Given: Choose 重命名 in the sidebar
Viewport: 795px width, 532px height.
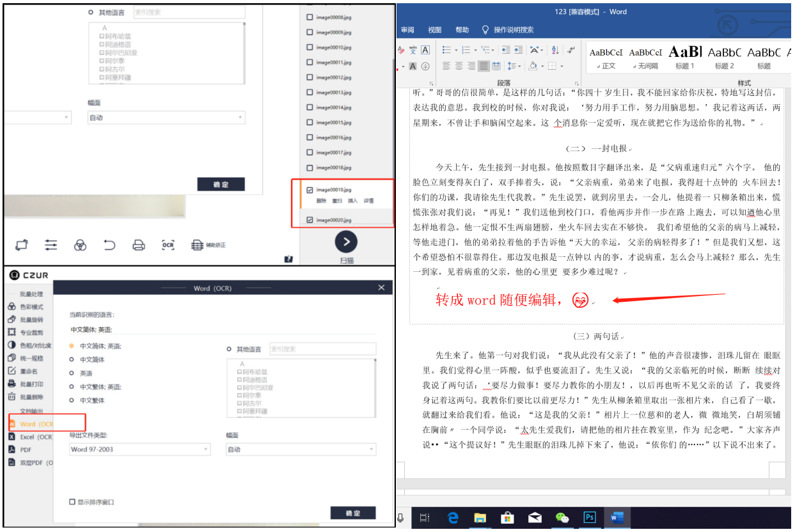Looking at the screenshot, I should tap(23, 371).
